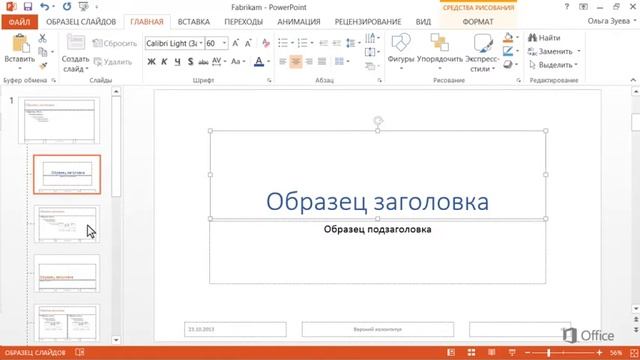Start slideshow from quick access toolbar

(x=83, y=7)
